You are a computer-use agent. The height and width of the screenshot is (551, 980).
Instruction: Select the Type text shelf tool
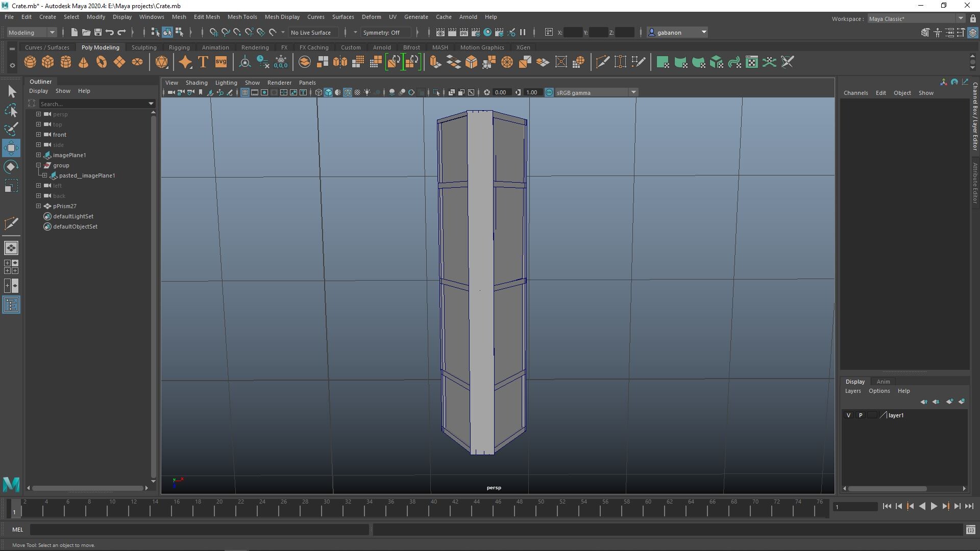coord(203,62)
